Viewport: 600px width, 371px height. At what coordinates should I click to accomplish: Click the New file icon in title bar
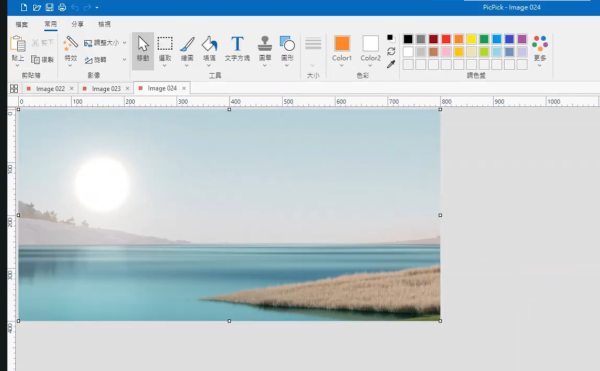[24, 7]
